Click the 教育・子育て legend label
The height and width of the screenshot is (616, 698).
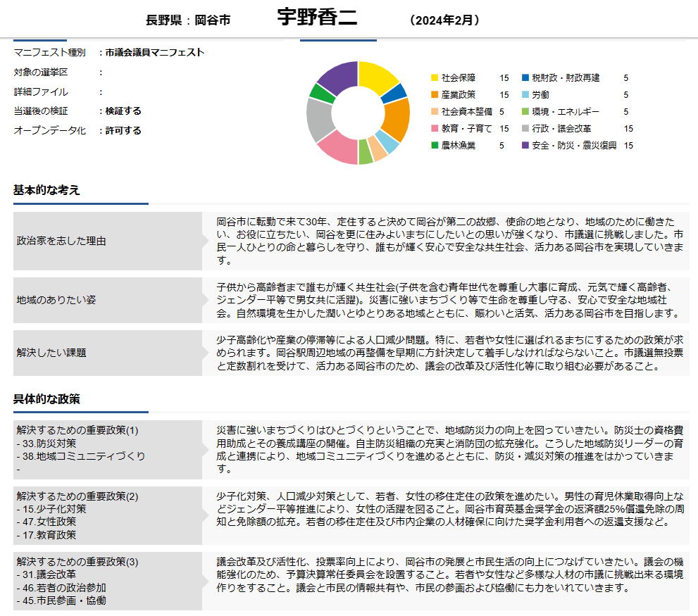[x=466, y=129]
